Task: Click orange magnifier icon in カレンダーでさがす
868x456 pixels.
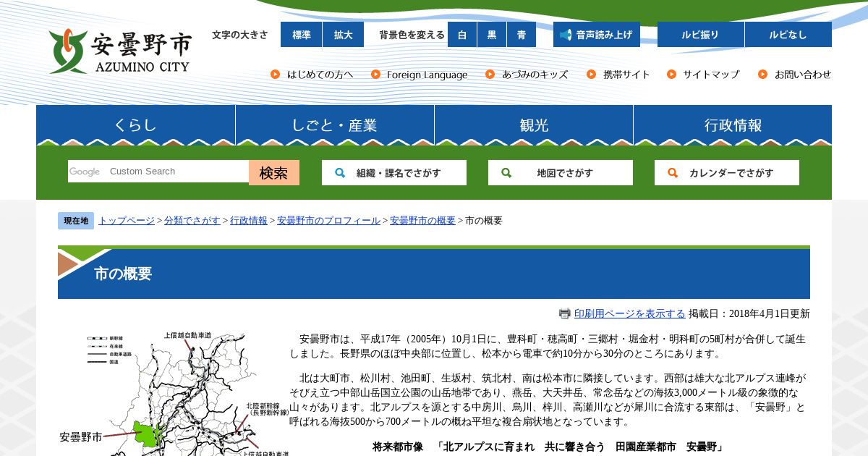Action: [x=673, y=173]
